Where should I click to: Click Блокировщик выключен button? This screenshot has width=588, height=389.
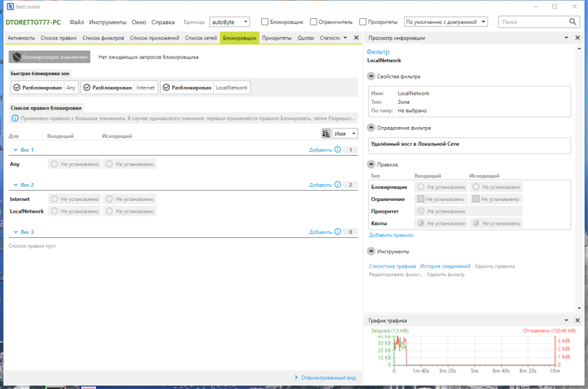[49, 57]
